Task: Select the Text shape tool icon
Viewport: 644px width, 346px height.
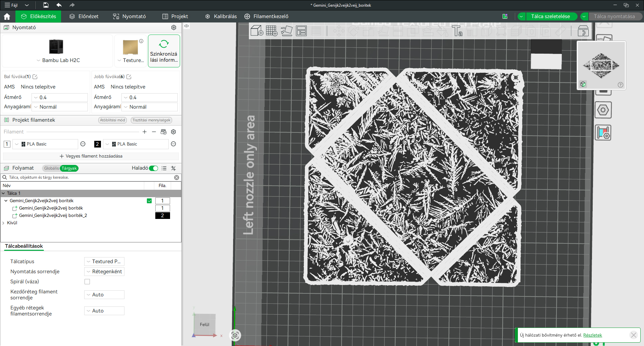Action: [x=458, y=31]
